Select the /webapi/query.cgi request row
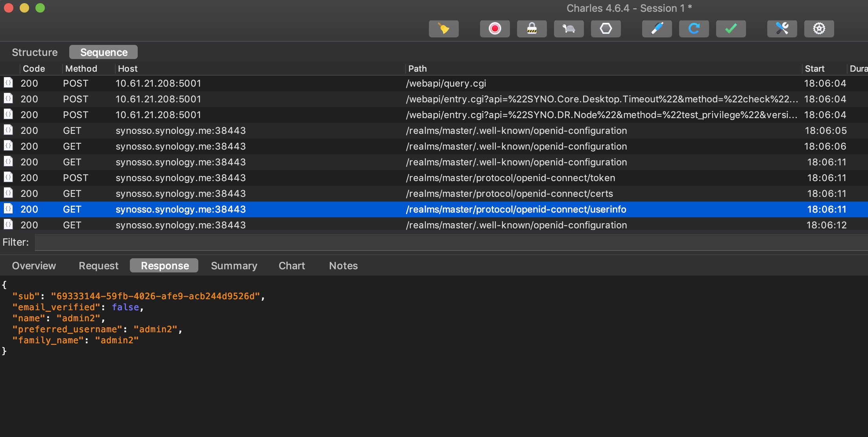Screen dimensions: 868x437 (x=434, y=83)
